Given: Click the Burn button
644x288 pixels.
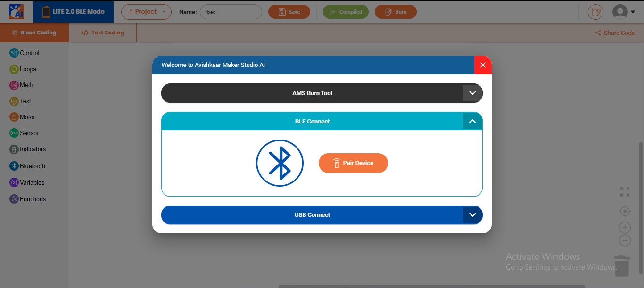Looking at the screenshot, I should click(396, 12).
